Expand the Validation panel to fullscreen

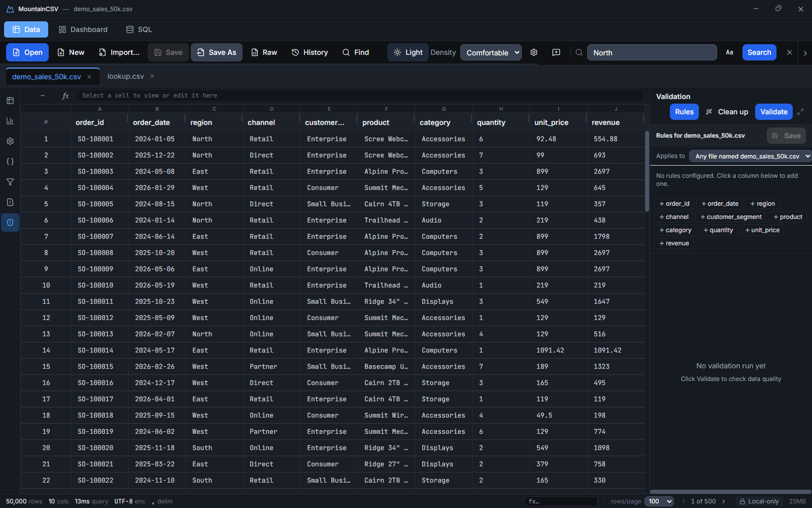pos(800,112)
